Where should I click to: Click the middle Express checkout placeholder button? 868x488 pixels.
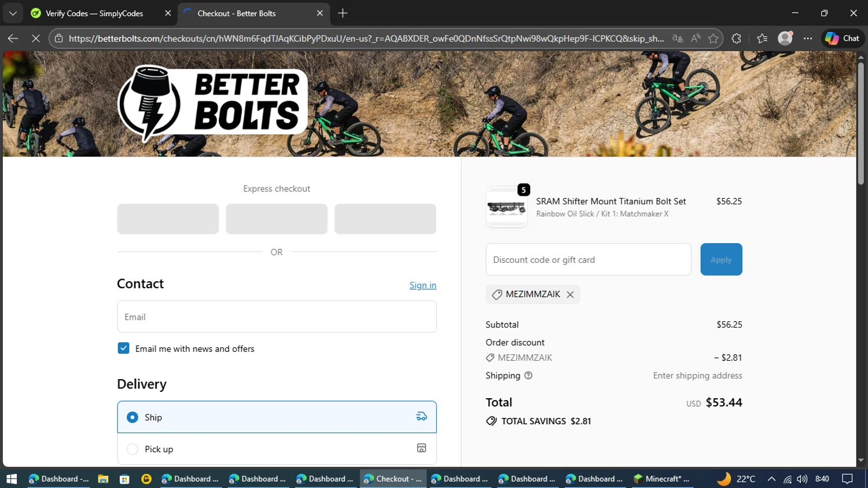tap(277, 219)
